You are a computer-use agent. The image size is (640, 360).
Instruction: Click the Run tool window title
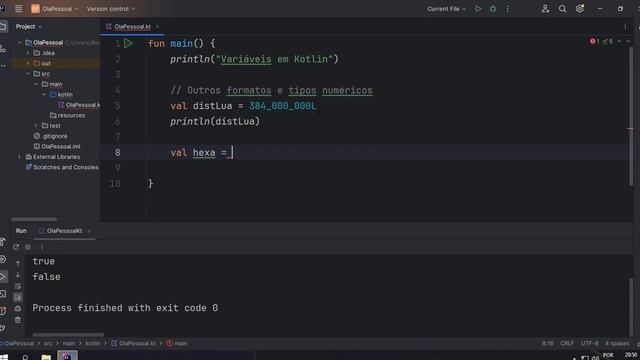(21, 231)
